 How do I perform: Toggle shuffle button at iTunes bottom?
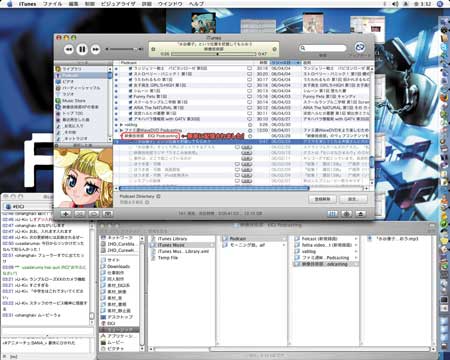(80, 214)
